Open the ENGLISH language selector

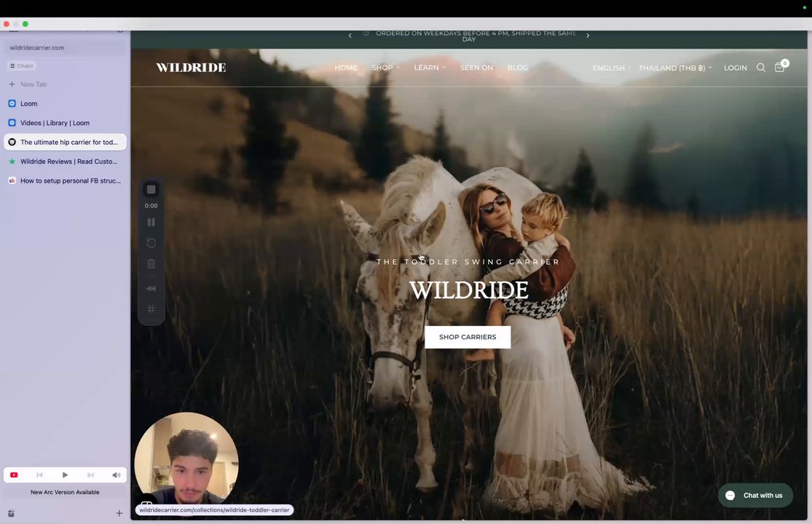click(x=612, y=68)
